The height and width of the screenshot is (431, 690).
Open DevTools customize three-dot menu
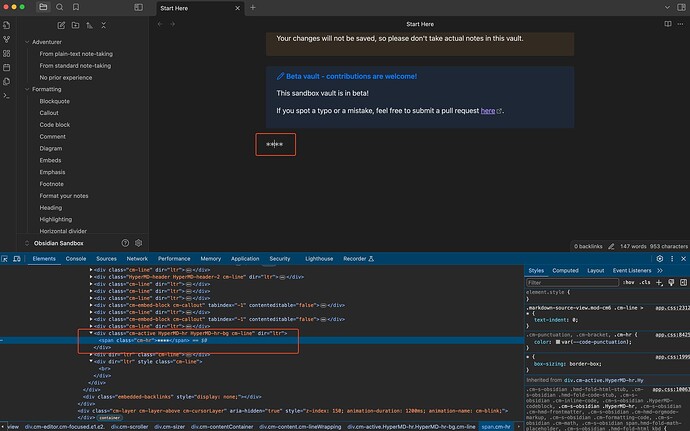click(672, 259)
